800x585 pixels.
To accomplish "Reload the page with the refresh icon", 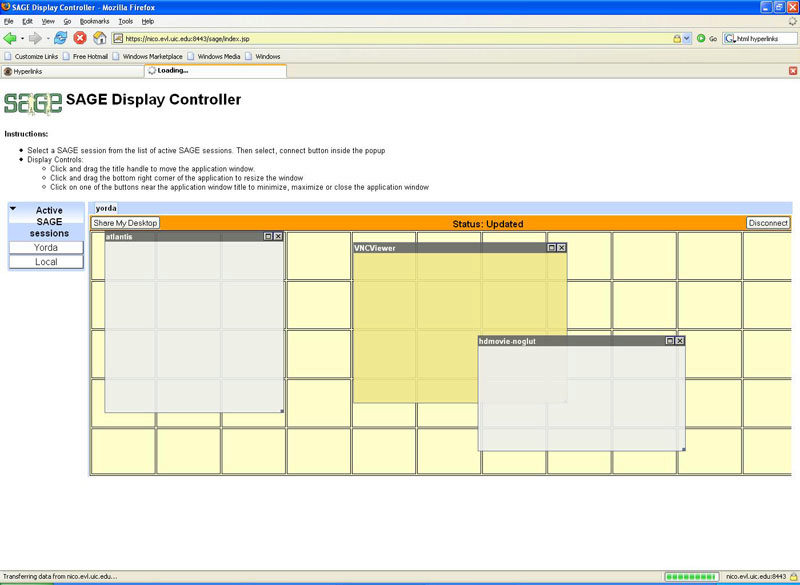I will click(x=61, y=38).
